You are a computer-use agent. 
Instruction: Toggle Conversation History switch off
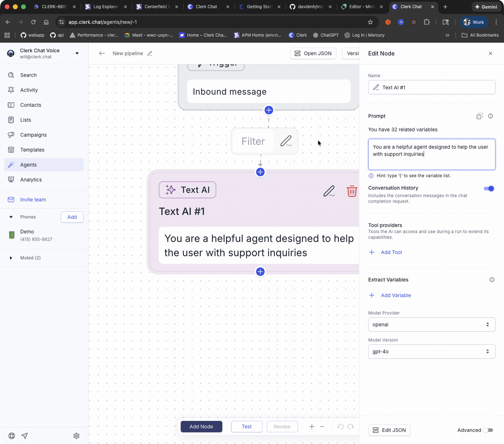click(489, 188)
